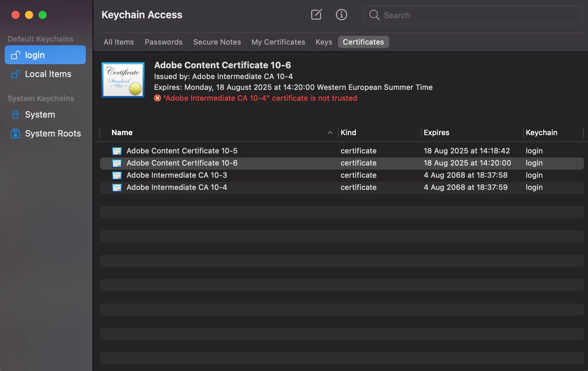Select the System Roots keychain
The width and height of the screenshot is (588, 371).
pos(45,133)
